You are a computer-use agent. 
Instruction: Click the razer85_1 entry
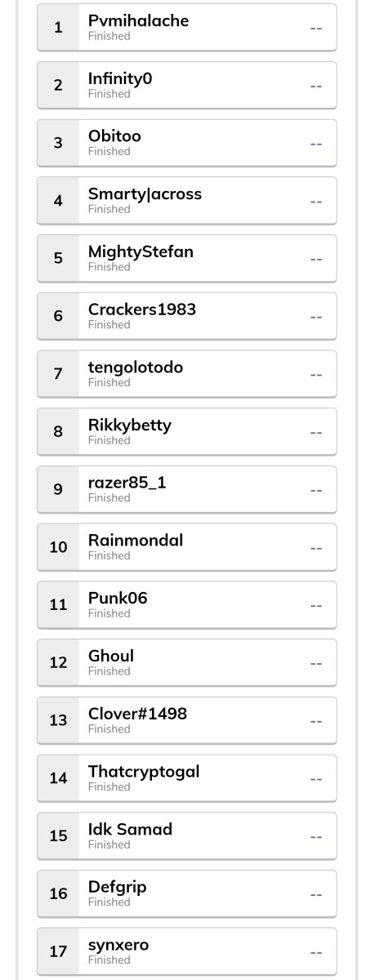click(186, 489)
